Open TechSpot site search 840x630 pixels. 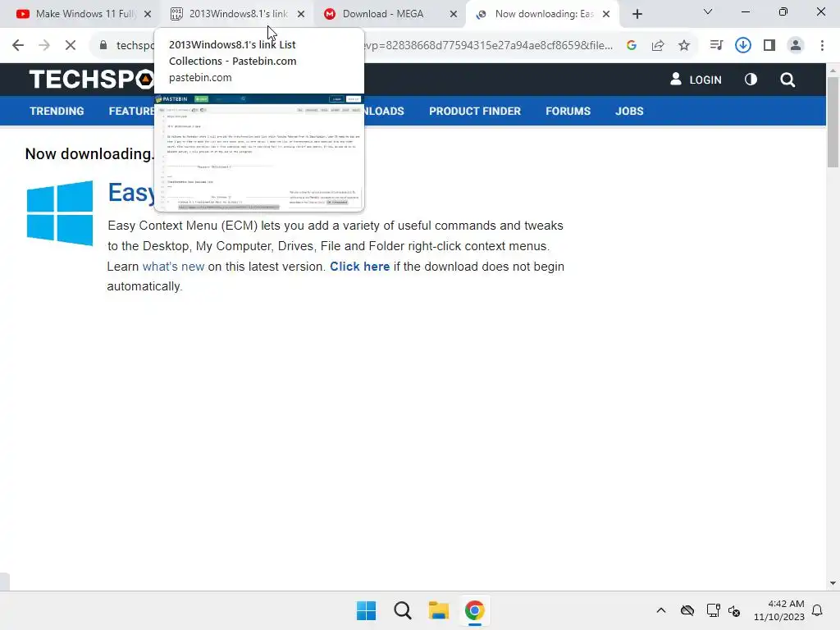787,80
